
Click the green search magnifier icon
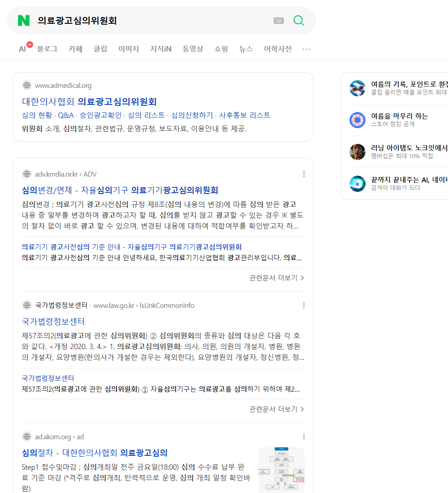(x=299, y=21)
